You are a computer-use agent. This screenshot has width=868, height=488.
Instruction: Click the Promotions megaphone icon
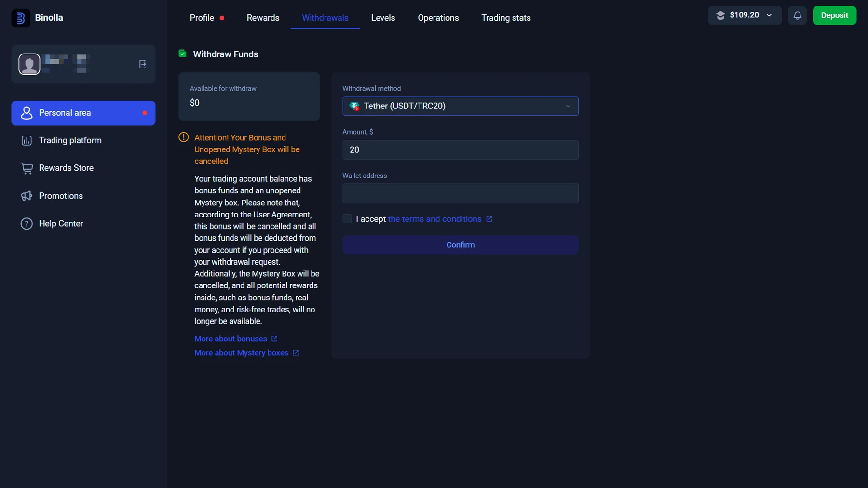pyautogui.click(x=27, y=196)
